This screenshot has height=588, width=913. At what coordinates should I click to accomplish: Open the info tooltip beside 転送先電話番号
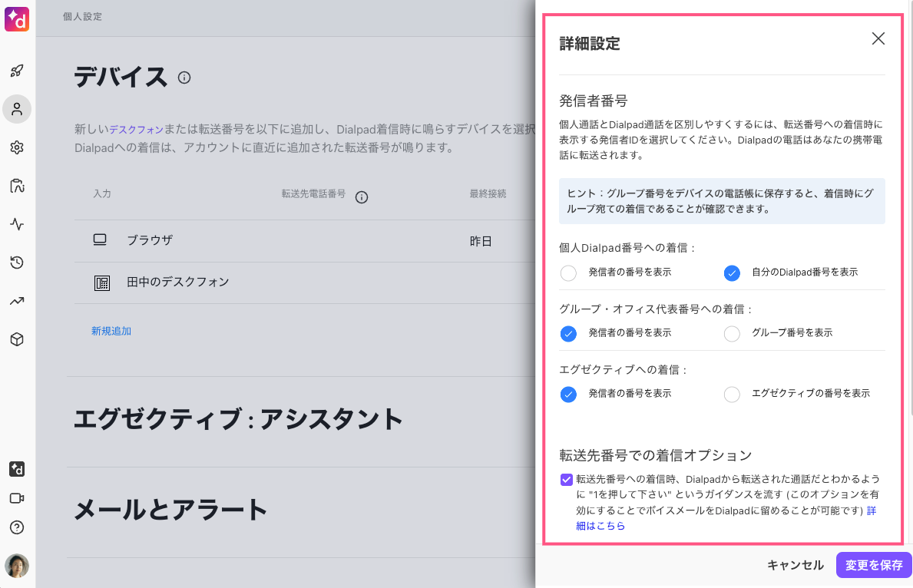point(361,197)
